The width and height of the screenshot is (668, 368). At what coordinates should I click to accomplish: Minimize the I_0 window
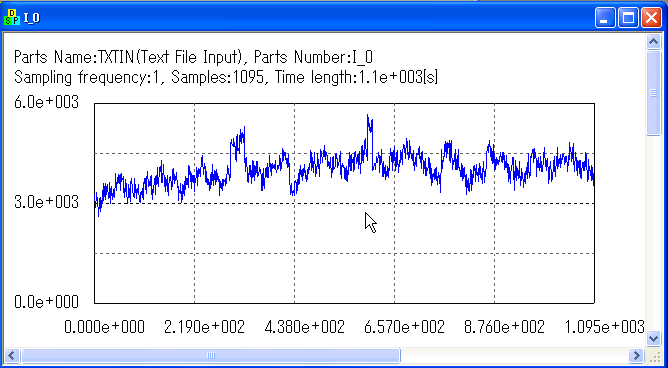tap(605, 17)
